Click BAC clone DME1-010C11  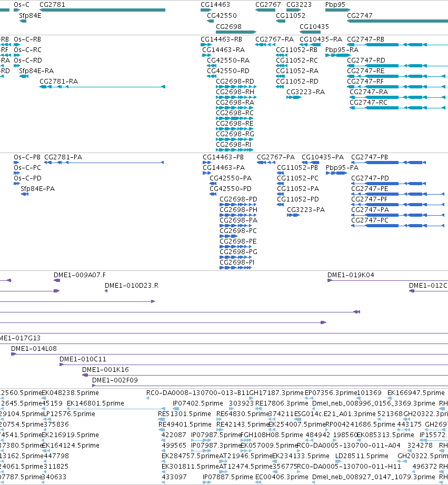pyautogui.click(x=83, y=359)
